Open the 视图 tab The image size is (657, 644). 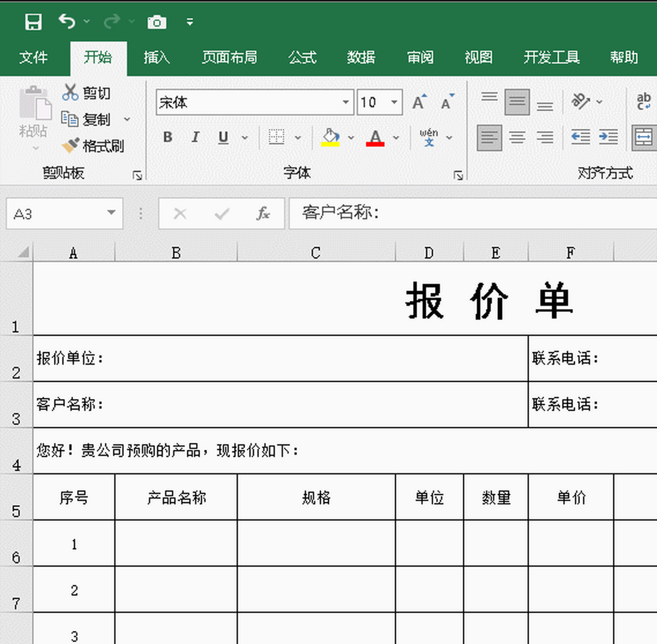[x=478, y=57]
